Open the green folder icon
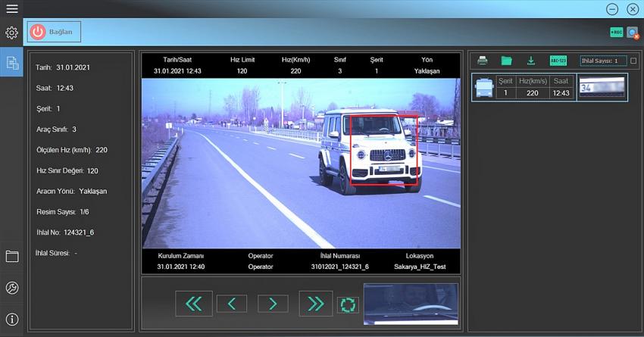644x337 pixels. point(506,61)
